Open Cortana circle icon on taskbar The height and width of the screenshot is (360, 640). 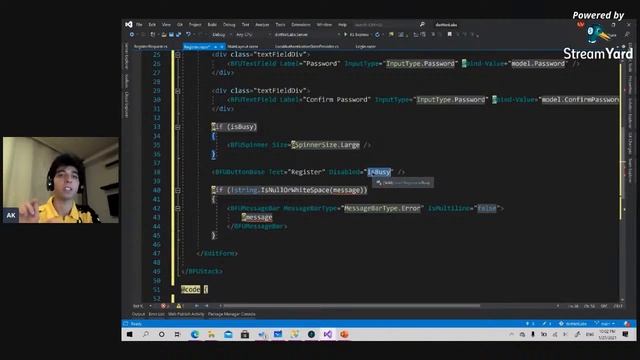coord(162,334)
